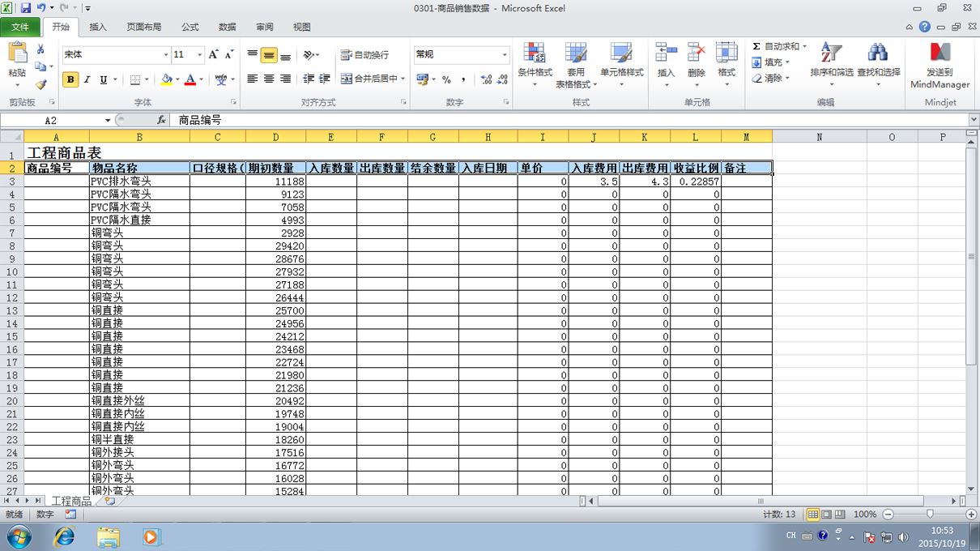The width and height of the screenshot is (980, 551).
Task: Click the phonetic guide 文 icon
Action: pyautogui.click(x=220, y=79)
